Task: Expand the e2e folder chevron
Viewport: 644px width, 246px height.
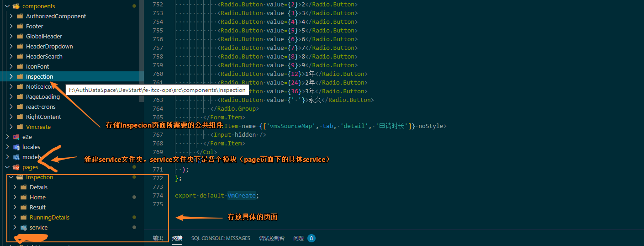Action: tap(7, 137)
